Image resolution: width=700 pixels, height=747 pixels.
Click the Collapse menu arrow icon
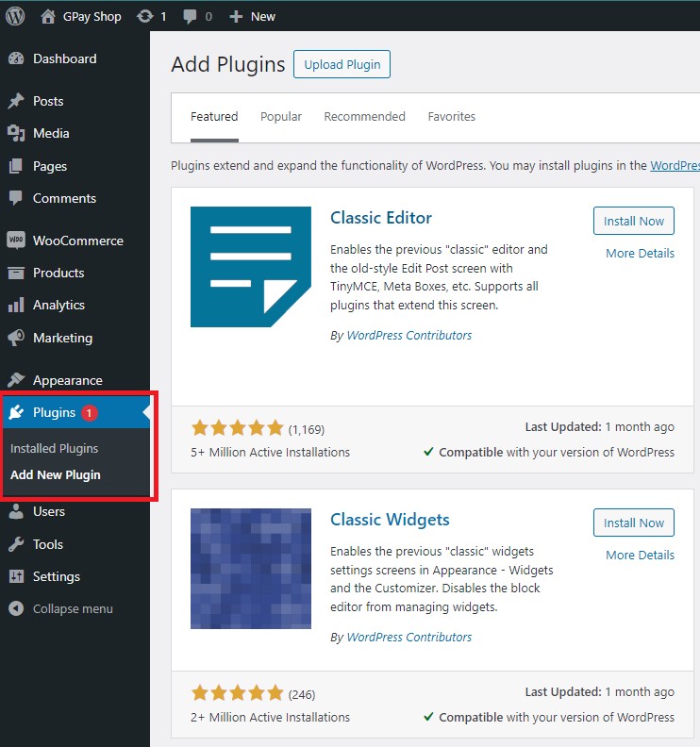point(16,608)
